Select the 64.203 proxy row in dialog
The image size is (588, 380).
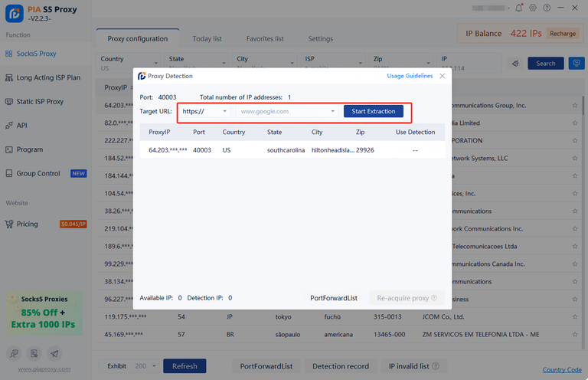pos(289,150)
